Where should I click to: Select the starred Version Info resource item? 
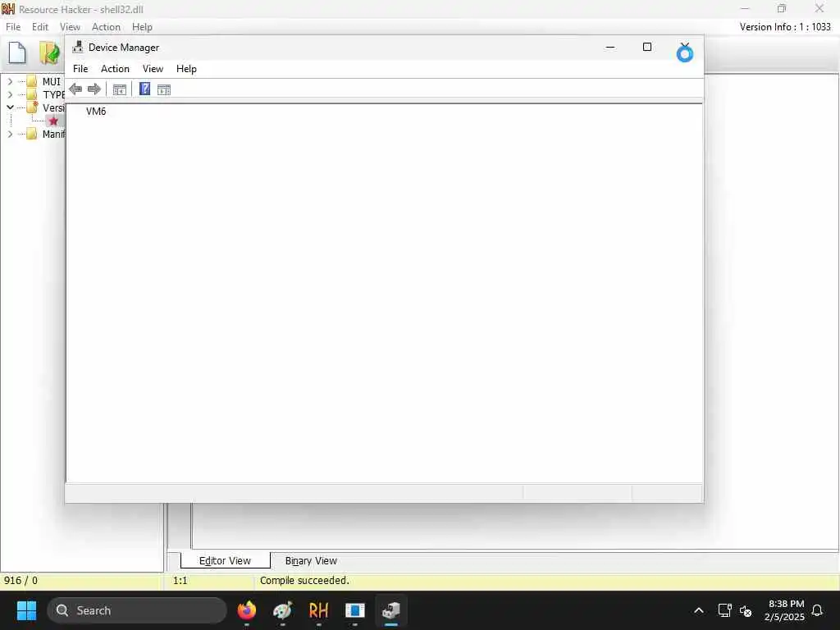pos(53,121)
